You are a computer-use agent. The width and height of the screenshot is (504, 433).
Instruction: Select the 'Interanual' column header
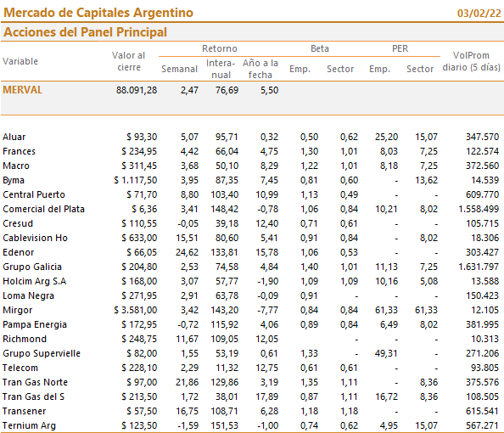tap(221, 69)
